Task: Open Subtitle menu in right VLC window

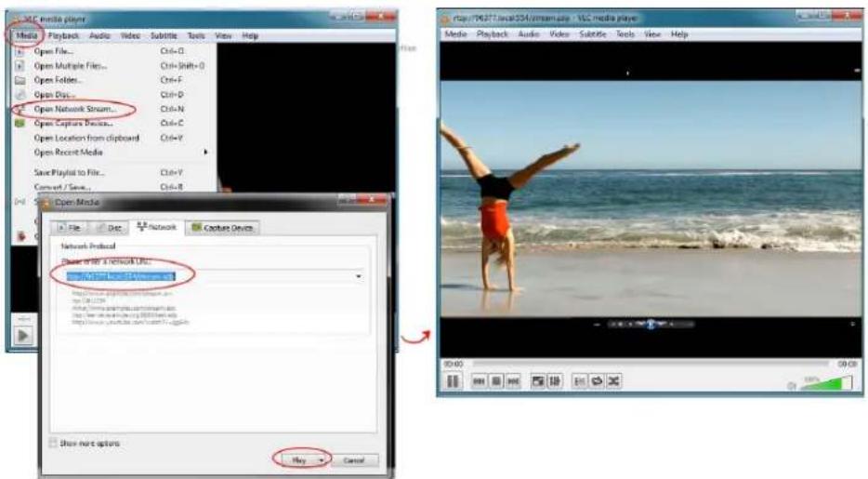Action: tap(593, 33)
